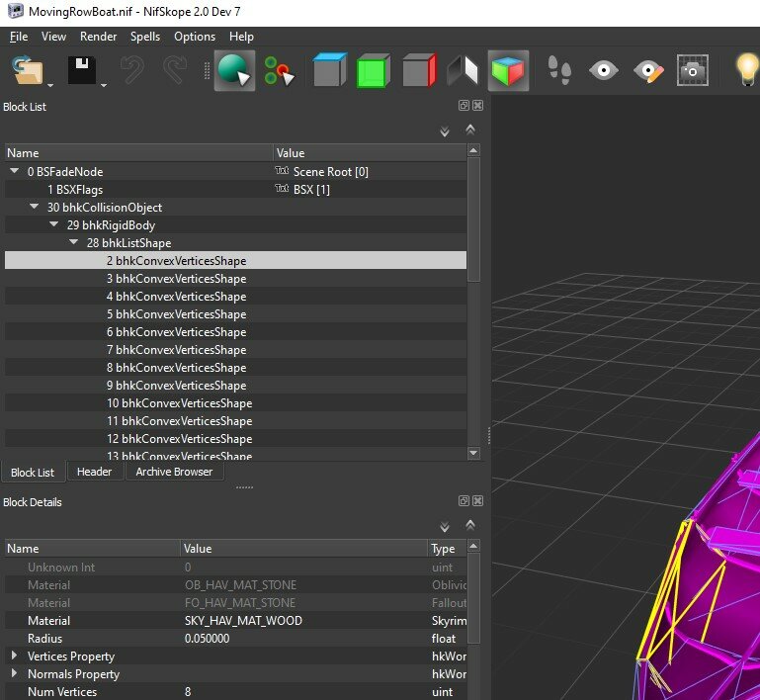Image resolution: width=760 pixels, height=700 pixels.
Task: Switch to side view red cube
Action: 419,71
